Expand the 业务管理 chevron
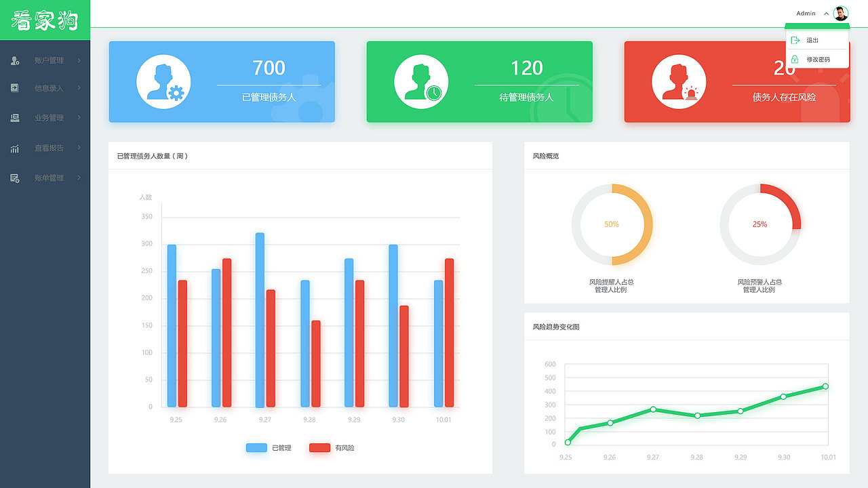The width and height of the screenshot is (868, 488). tap(79, 118)
